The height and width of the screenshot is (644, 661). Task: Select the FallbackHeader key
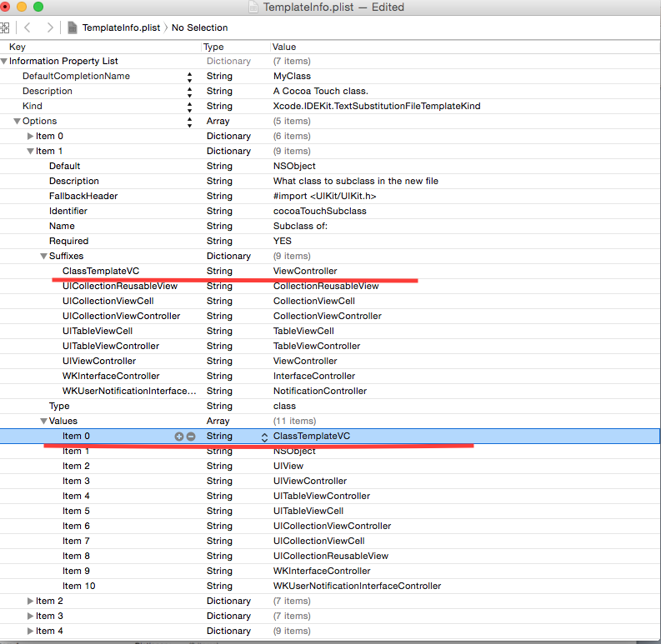(83, 196)
